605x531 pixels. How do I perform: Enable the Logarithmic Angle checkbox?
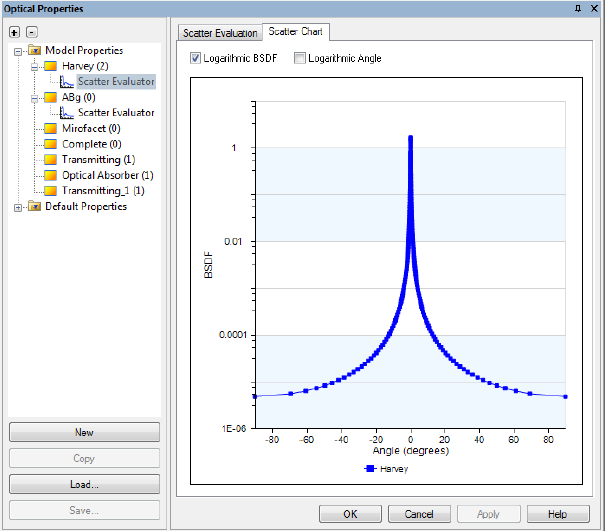pos(299,58)
